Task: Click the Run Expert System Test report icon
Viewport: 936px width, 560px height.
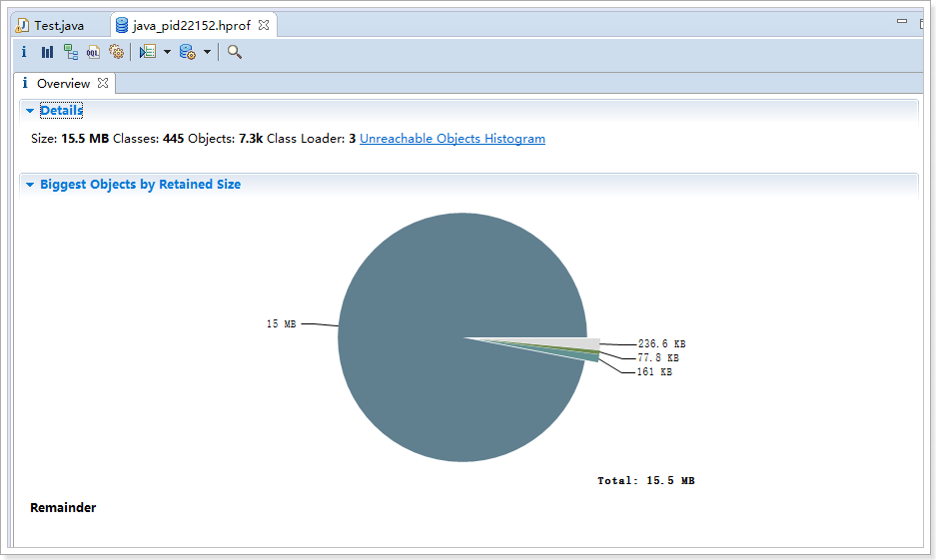Action: pos(148,52)
